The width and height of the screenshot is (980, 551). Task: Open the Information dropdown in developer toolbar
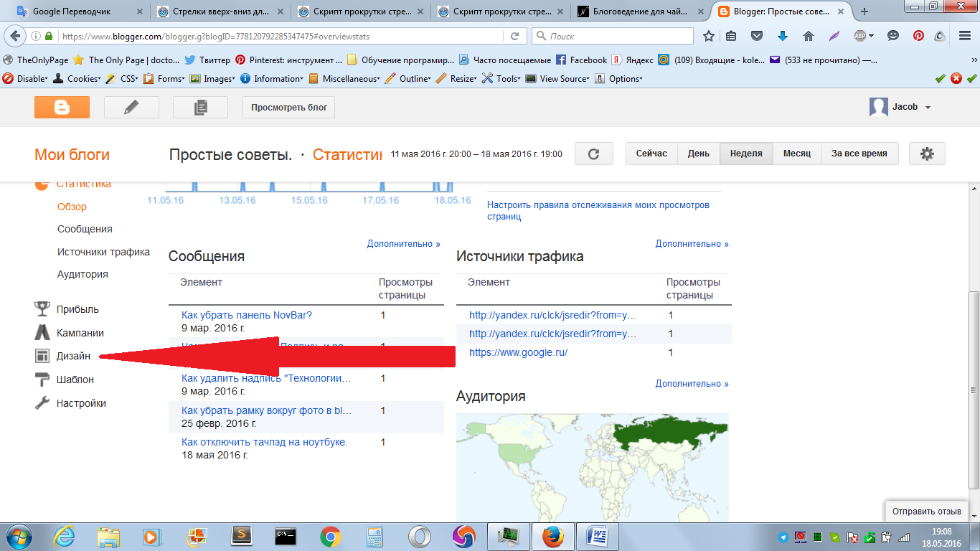pos(272,79)
